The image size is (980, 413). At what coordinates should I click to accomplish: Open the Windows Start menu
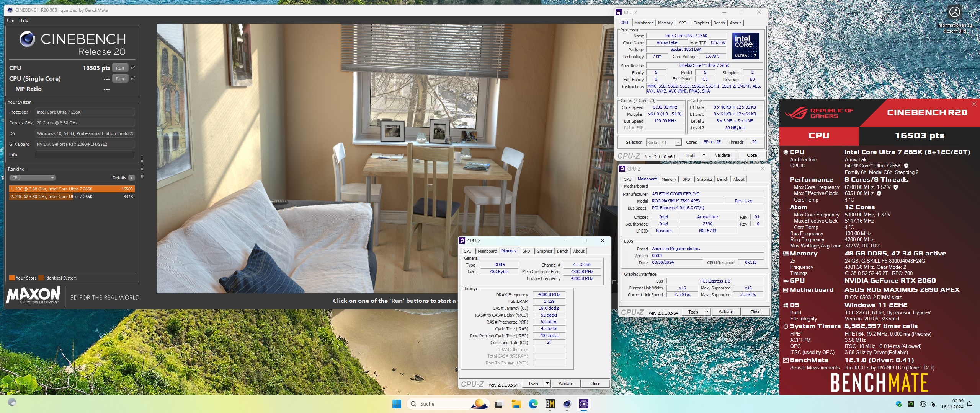pos(397,404)
